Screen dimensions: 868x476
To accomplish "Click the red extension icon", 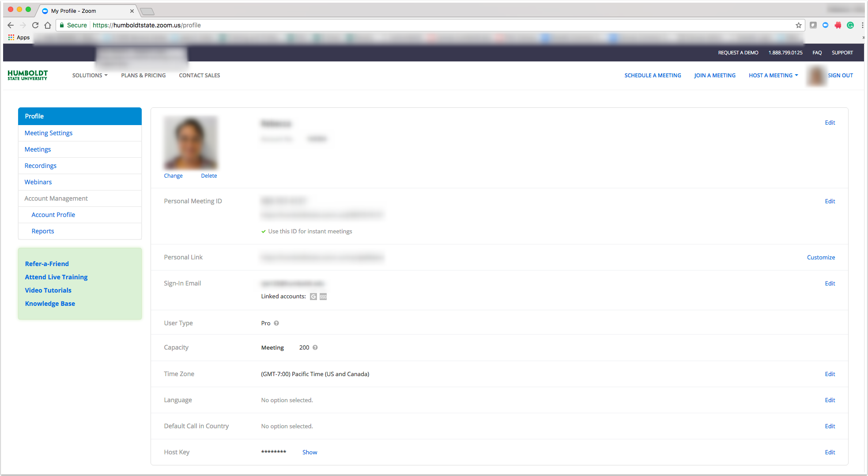I will tap(838, 25).
